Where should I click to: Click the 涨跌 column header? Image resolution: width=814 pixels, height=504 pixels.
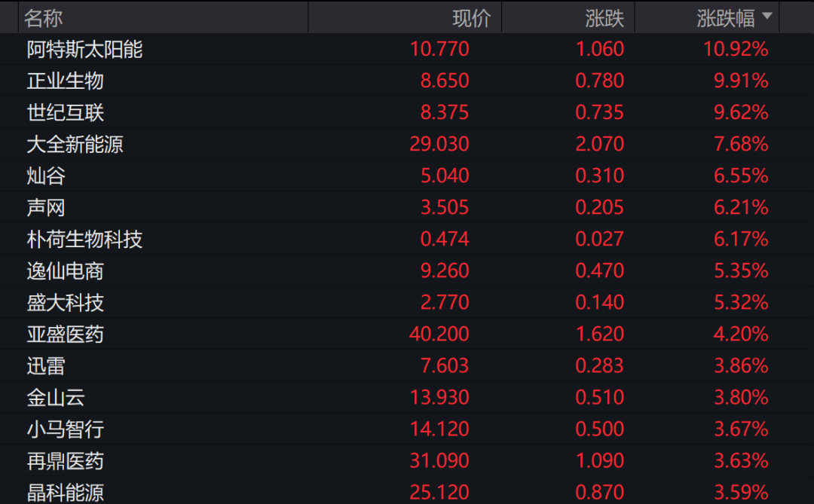point(604,17)
